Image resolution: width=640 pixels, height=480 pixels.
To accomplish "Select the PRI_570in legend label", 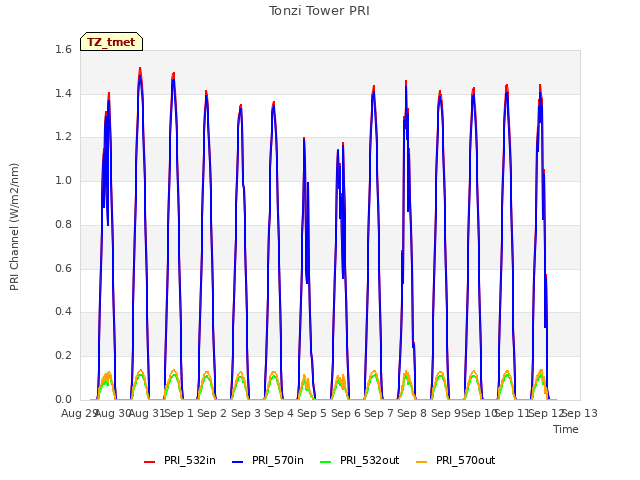I will (278, 460).
